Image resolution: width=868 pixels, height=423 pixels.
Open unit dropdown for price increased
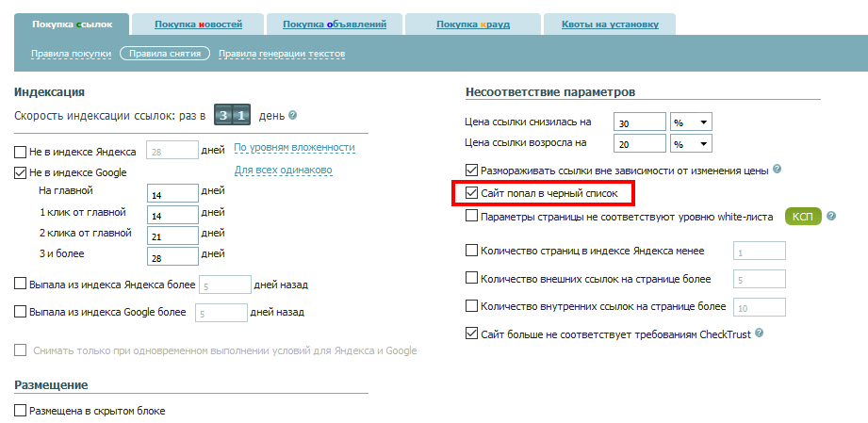691,143
